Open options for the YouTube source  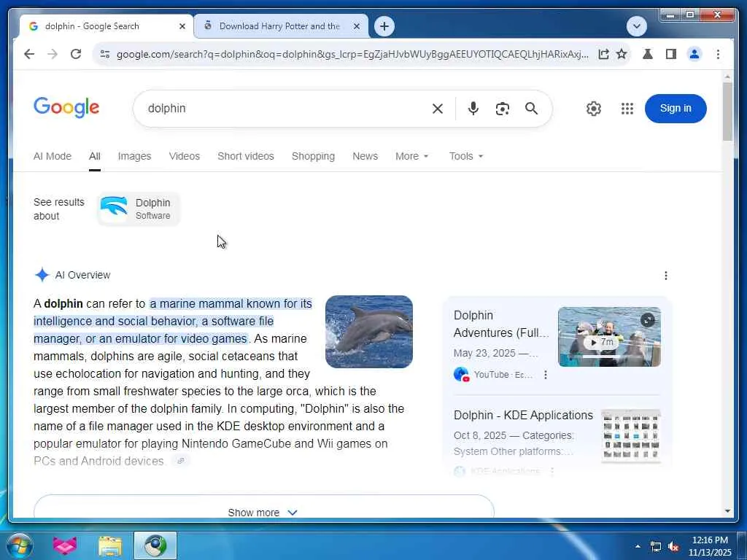[546, 376]
